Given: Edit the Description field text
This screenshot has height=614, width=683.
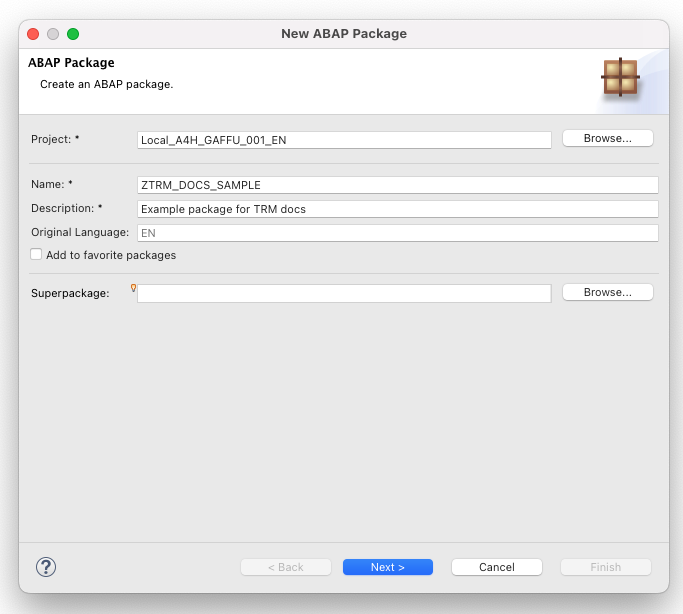Looking at the screenshot, I should 398,209.
